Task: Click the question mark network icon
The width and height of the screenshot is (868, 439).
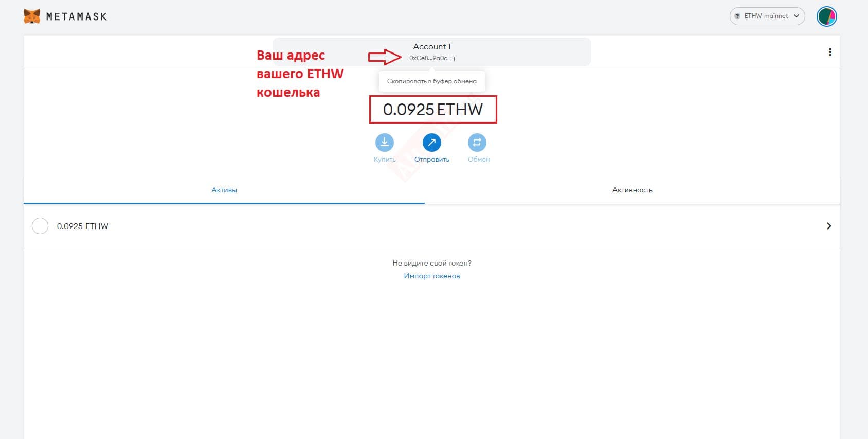Action: point(737,16)
